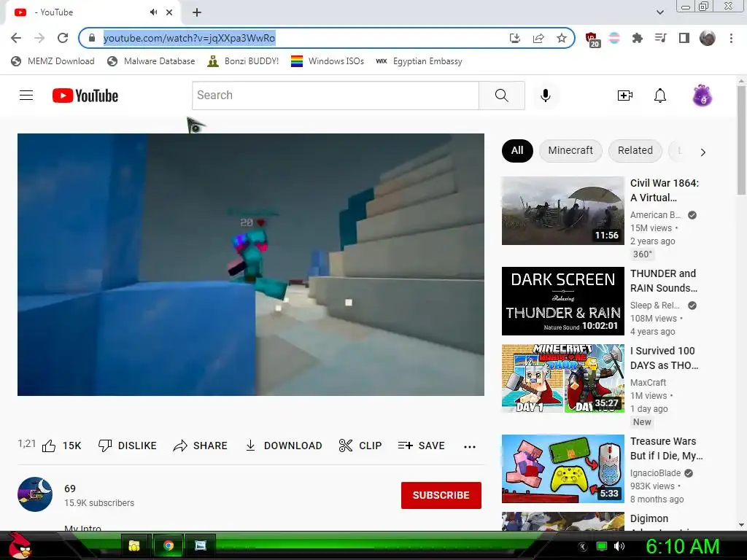Viewport: 747px width, 560px height.
Task: Share this page from address bar icon
Action: tap(538, 38)
